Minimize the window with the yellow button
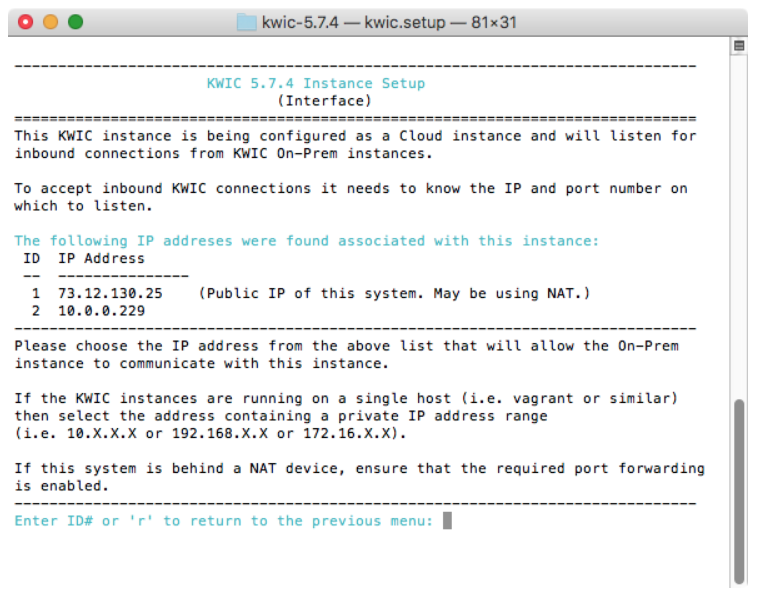 (x=51, y=22)
